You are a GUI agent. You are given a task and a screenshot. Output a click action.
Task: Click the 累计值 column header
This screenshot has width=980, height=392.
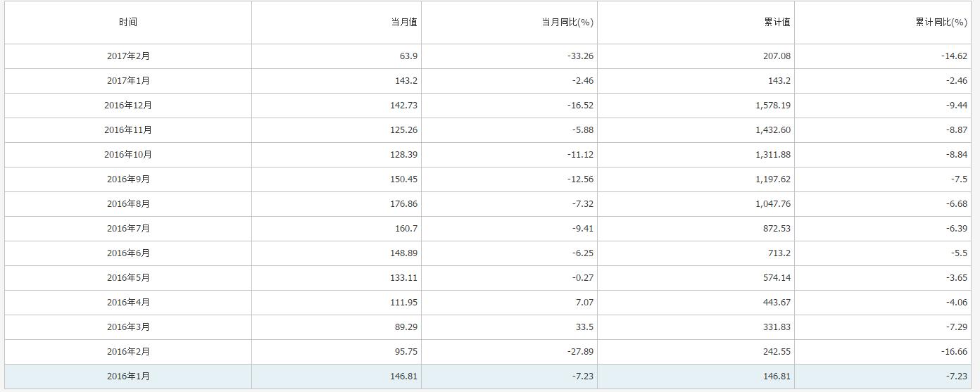[777, 23]
